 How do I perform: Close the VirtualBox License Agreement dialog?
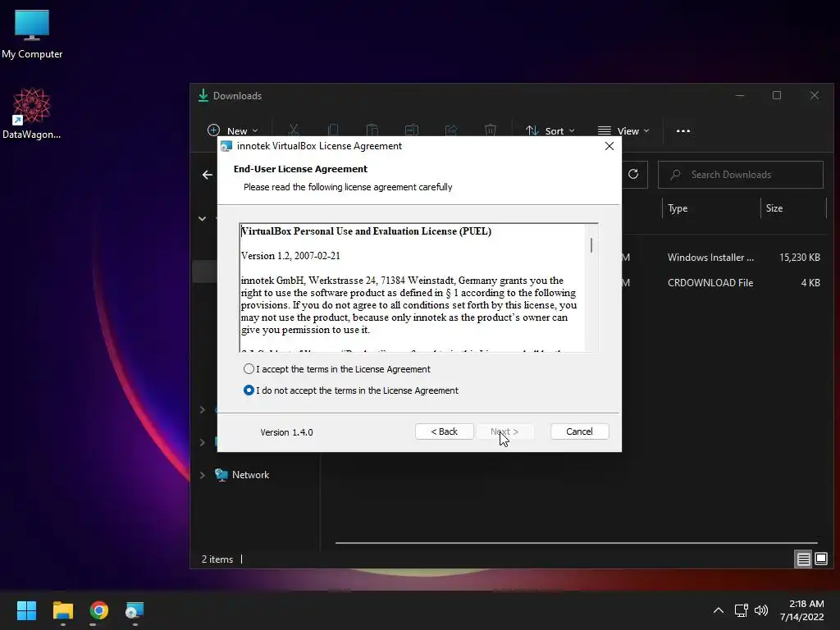(x=609, y=146)
